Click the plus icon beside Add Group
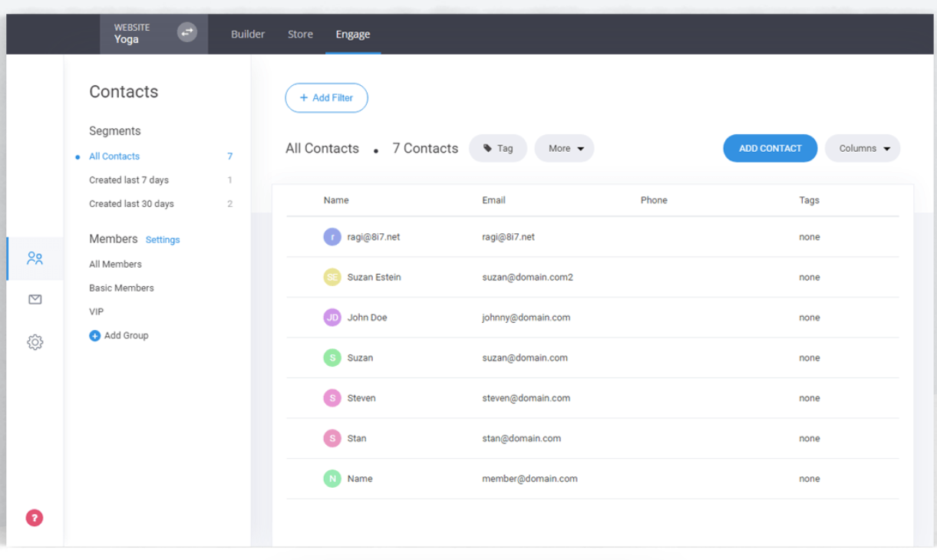 (94, 335)
